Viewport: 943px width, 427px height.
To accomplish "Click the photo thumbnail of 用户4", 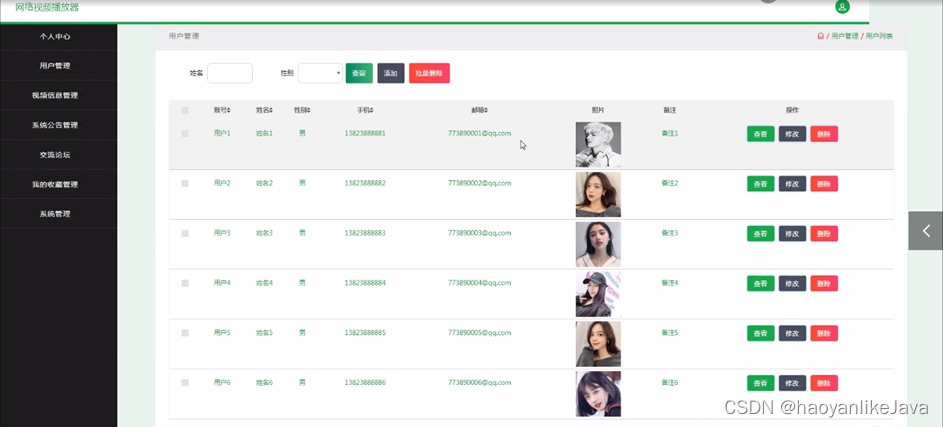I will (x=598, y=294).
